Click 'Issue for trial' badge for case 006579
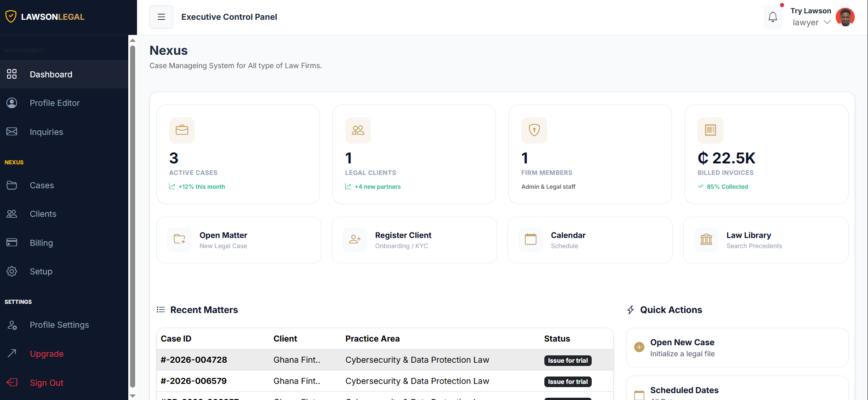The height and width of the screenshot is (400, 868). tap(568, 382)
